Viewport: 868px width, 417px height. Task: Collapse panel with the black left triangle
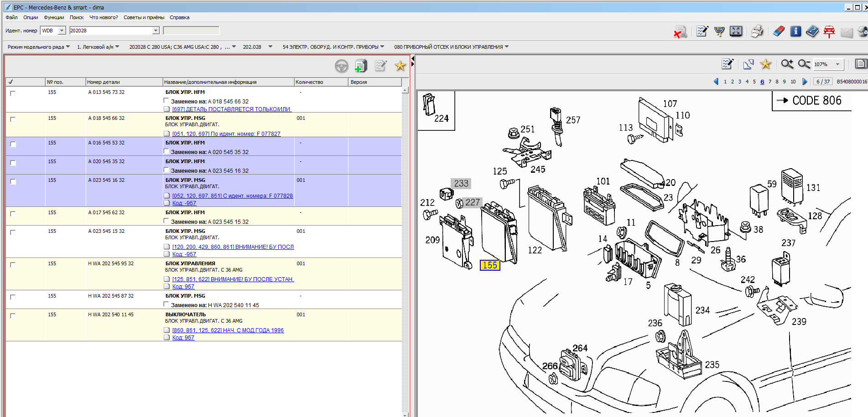point(413,58)
